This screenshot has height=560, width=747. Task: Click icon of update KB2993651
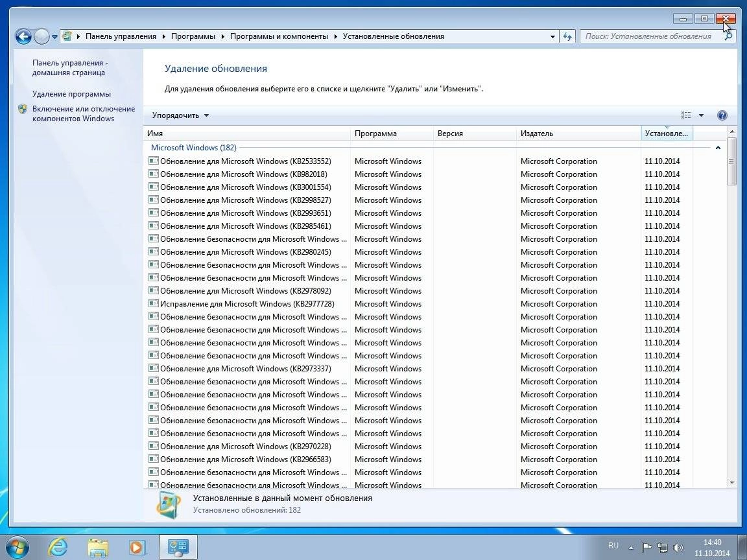pos(154,213)
